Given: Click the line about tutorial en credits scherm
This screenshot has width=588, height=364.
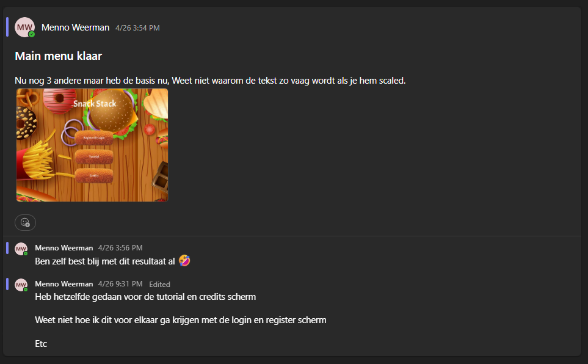Looking at the screenshot, I should [x=145, y=297].
